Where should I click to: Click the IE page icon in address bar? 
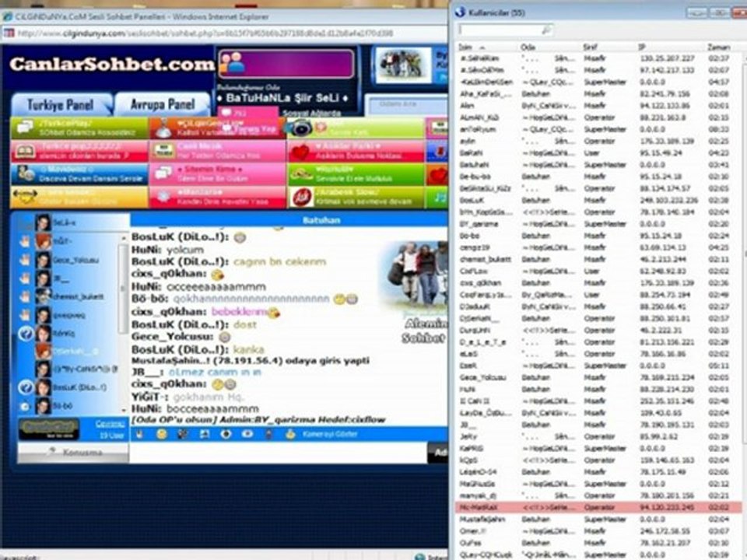pyautogui.click(x=9, y=33)
